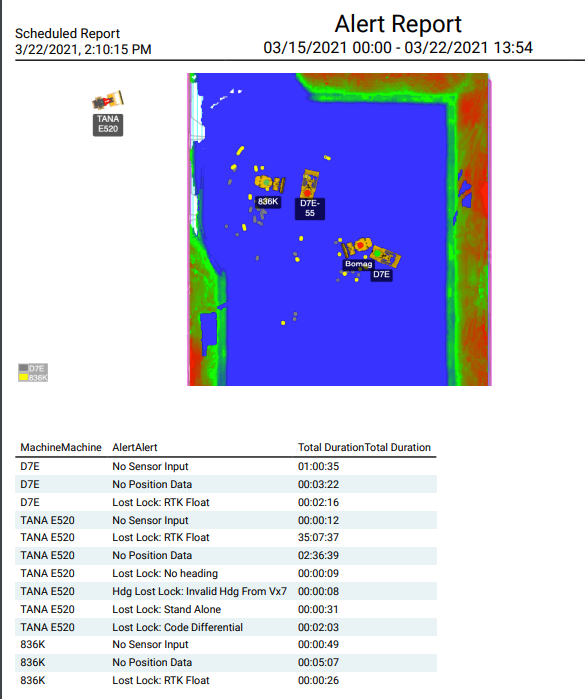Select the 836K machine icon on map
This screenshot has height=699, width=585.
tap(270, 183)
